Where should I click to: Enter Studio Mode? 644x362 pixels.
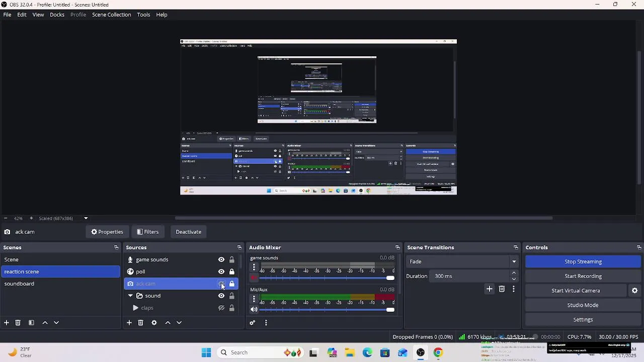(583, 305)
